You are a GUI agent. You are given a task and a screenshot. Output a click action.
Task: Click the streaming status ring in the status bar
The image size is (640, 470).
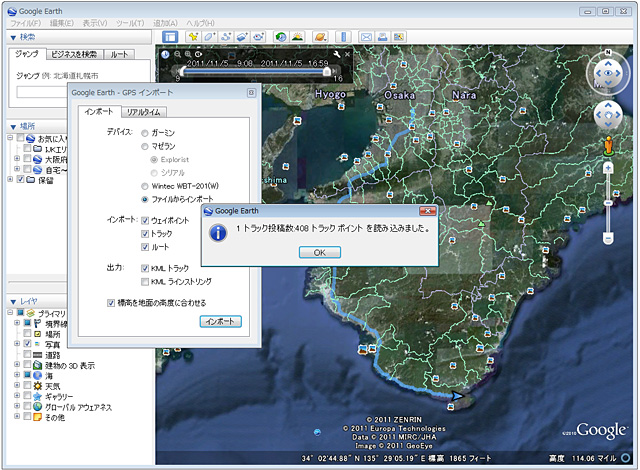point(625,458)
